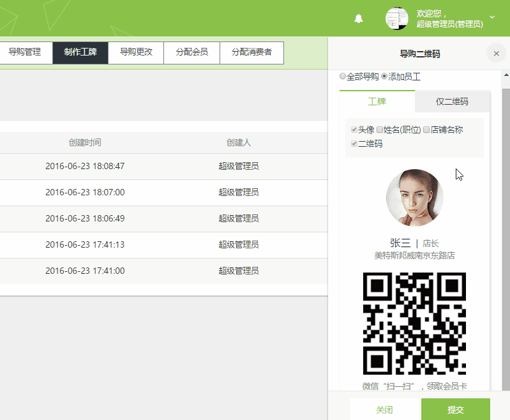
Task: Click the QR code image
Action: [414, 324]
